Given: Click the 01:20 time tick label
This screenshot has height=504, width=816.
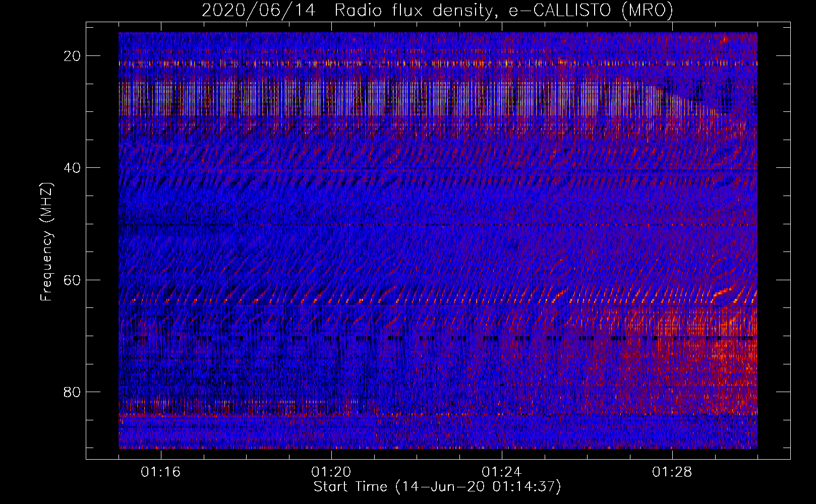Looking at the screenshot, I should pyautogui.click(x=331, y=472).
